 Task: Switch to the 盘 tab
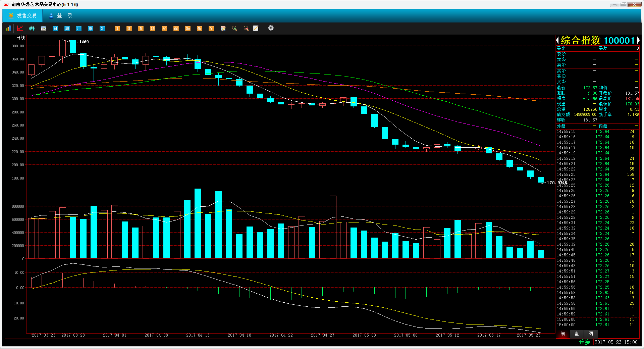[577, 334]
